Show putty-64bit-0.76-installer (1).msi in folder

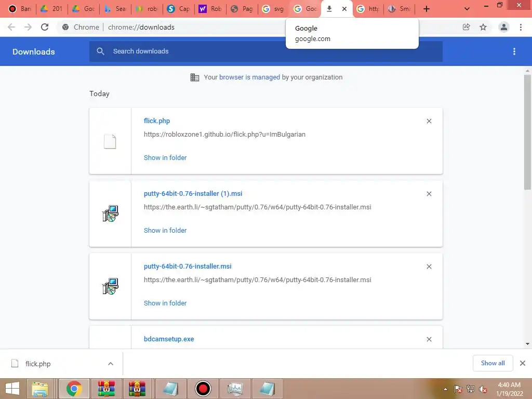[165, 230]
